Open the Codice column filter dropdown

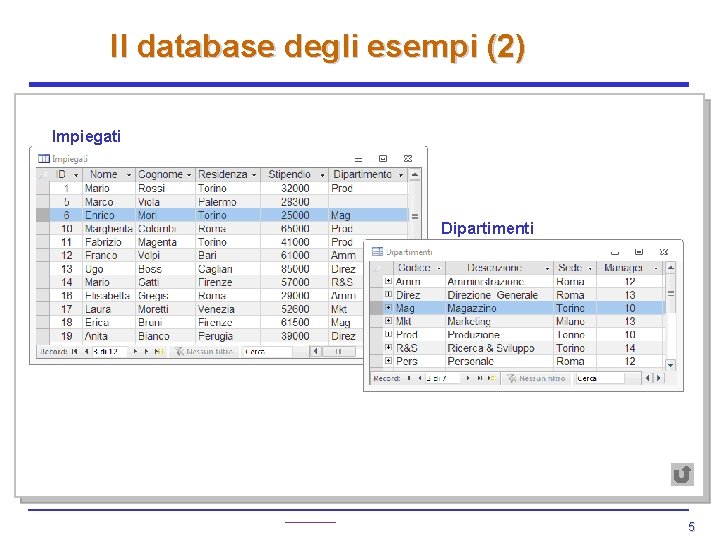click(x=439, y=268)
